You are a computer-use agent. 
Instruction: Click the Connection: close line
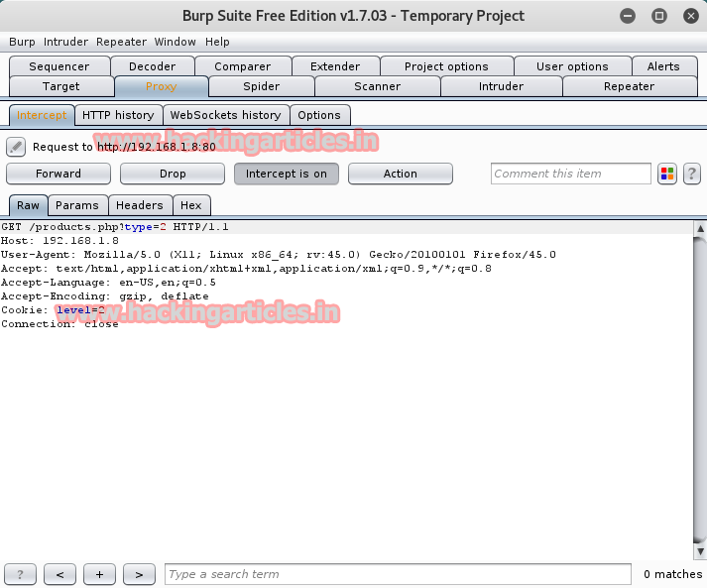[x=59, y=324]
